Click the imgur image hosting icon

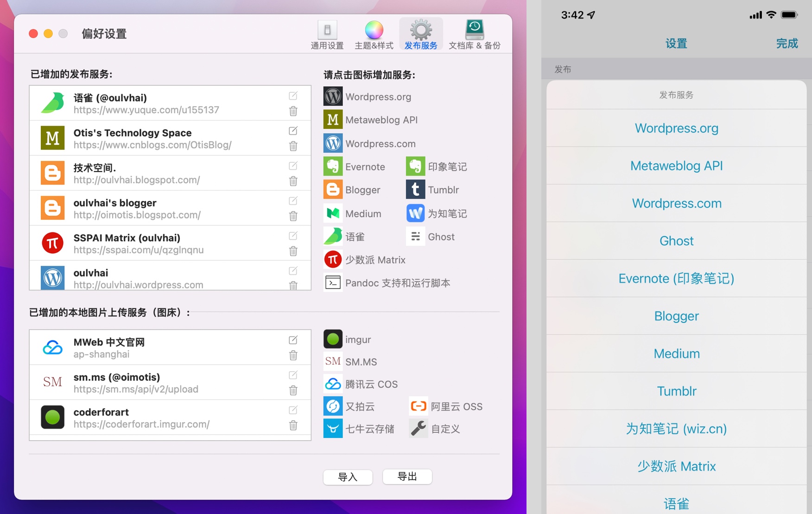(x=333, y=339)
